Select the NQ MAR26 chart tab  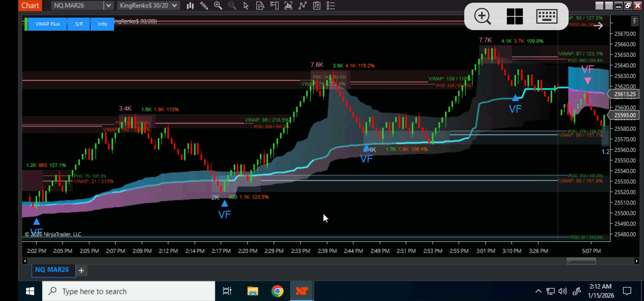52,270
